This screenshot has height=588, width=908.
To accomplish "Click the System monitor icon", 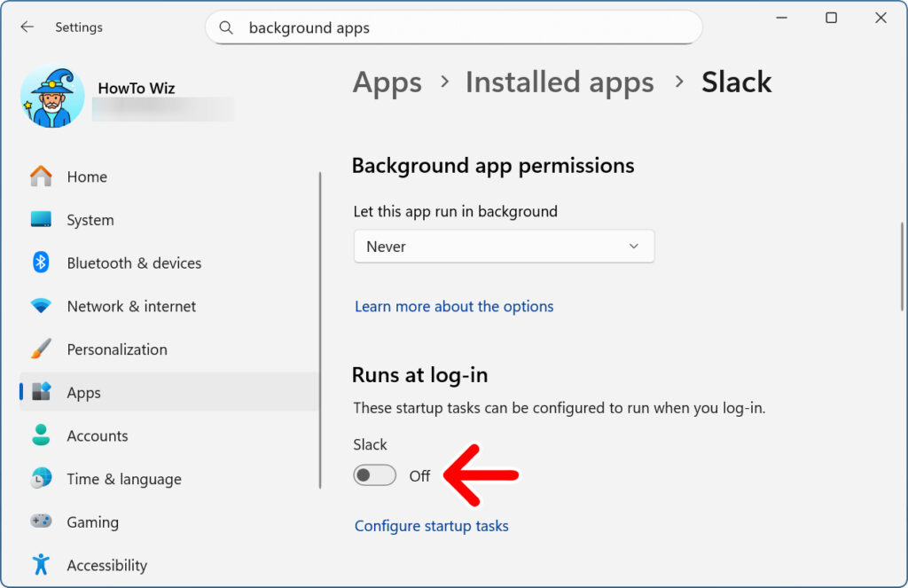I will point(41,220).
